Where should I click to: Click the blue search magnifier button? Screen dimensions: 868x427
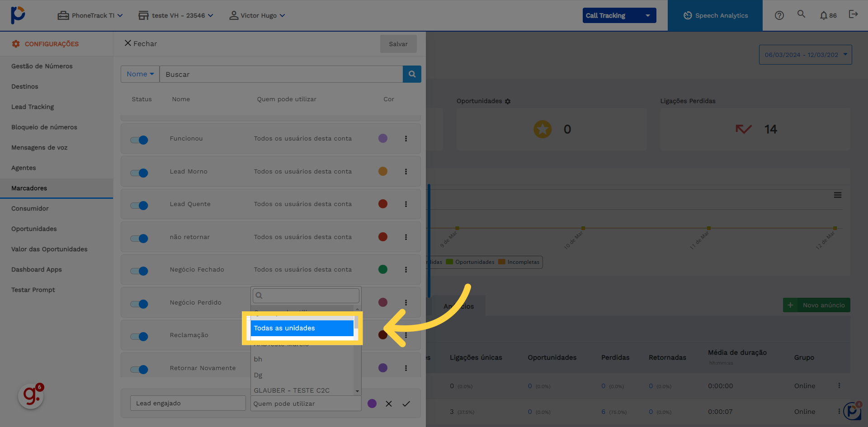point(412,74)
